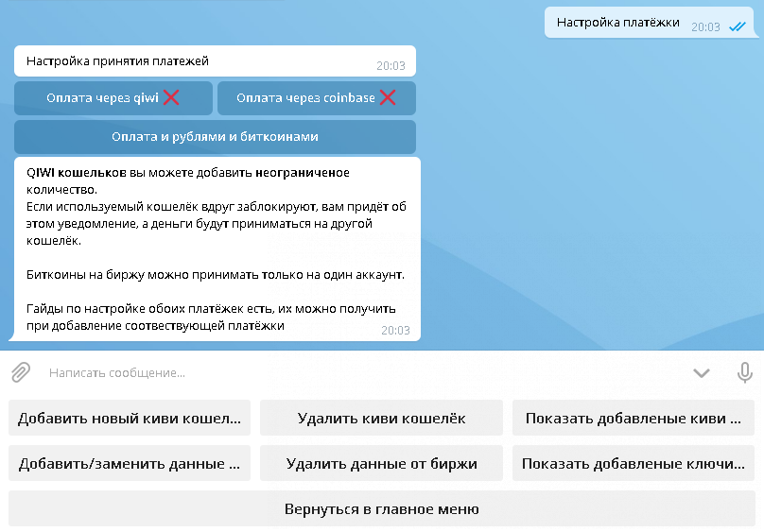Click the paperclip attach file icon
Viewport: 764px width, 532px height.
coord(21,372)
